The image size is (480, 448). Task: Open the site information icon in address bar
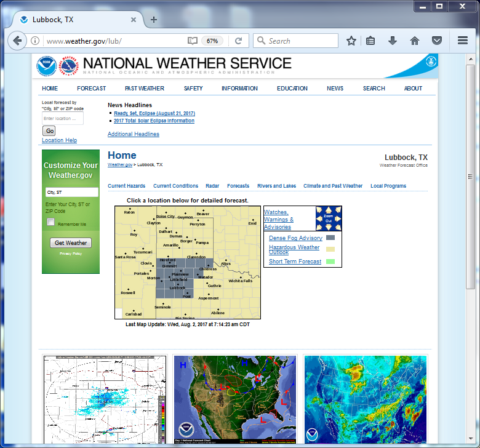click(x=35, y=41)
